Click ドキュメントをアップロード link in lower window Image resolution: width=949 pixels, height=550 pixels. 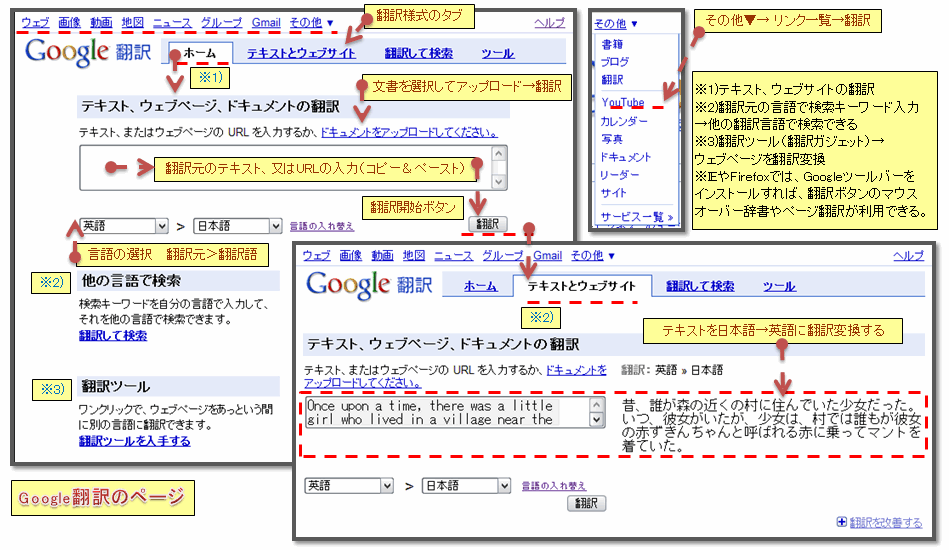576,370
